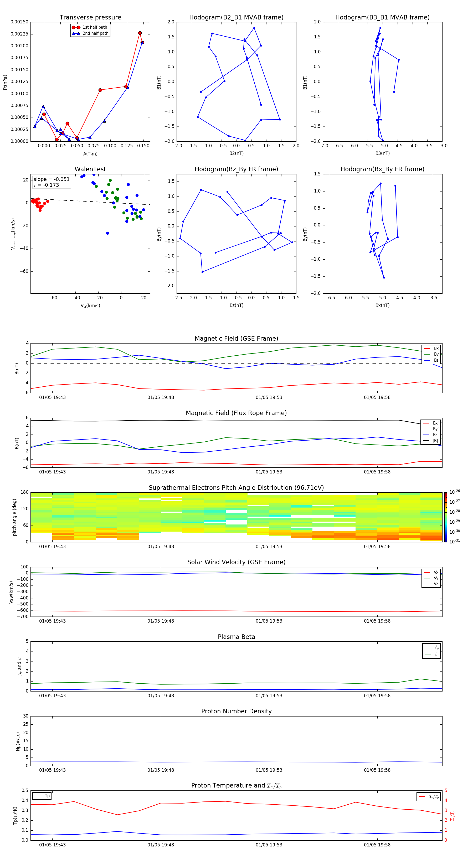
Task: Click the 'Transverse pressure' plot title
Action: pos(90,18)
